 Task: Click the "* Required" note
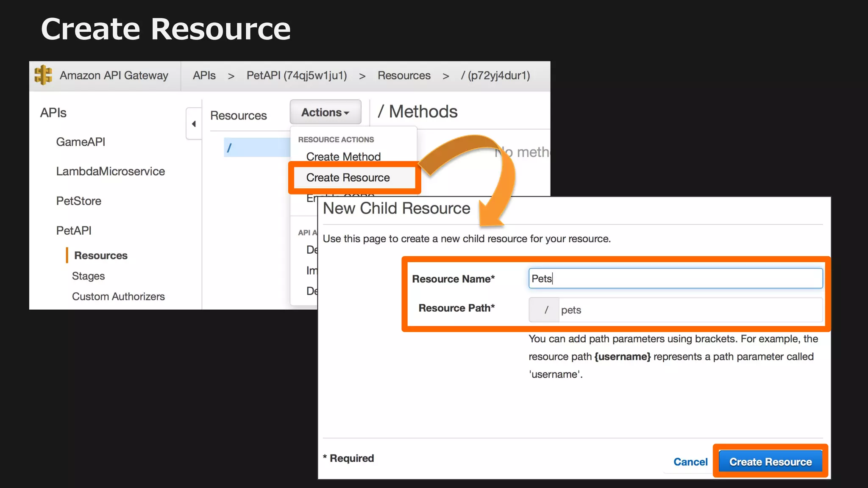click(x=348, y=458)
